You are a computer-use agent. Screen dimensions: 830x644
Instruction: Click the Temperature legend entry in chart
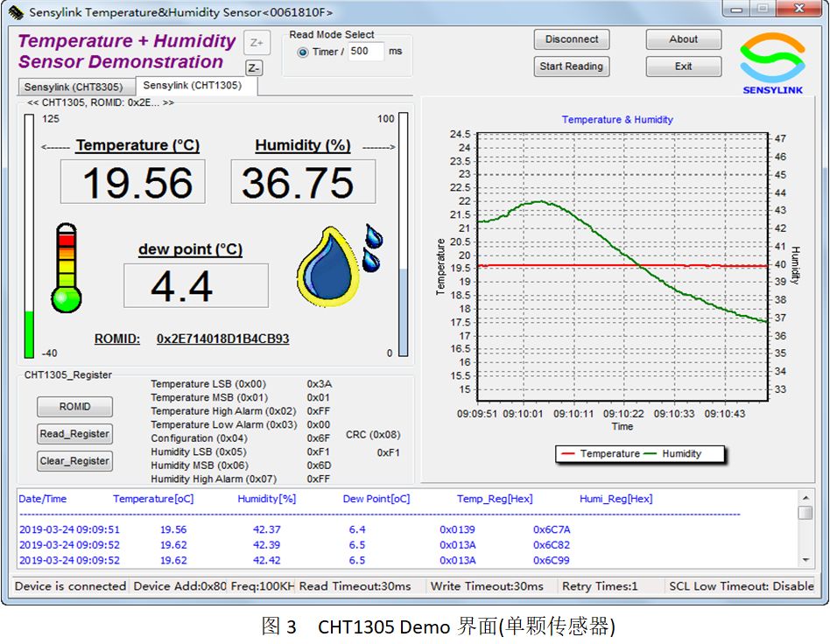601,453
